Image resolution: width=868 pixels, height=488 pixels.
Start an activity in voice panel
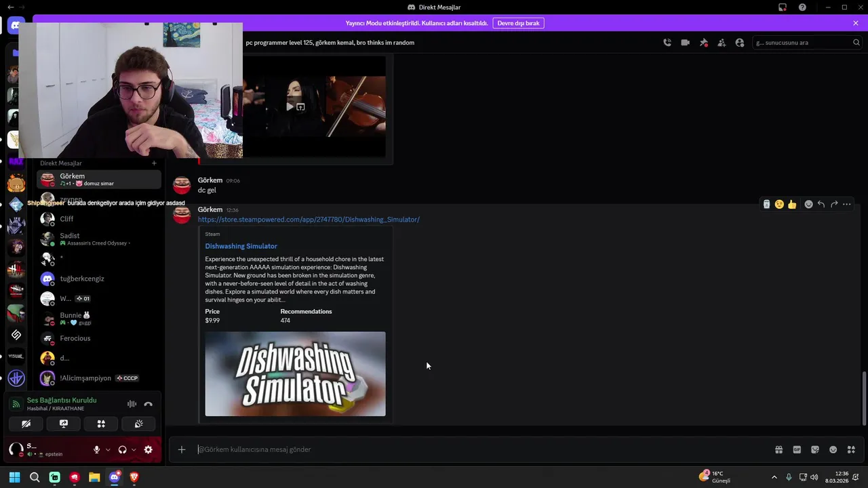(x=101, y=424)
